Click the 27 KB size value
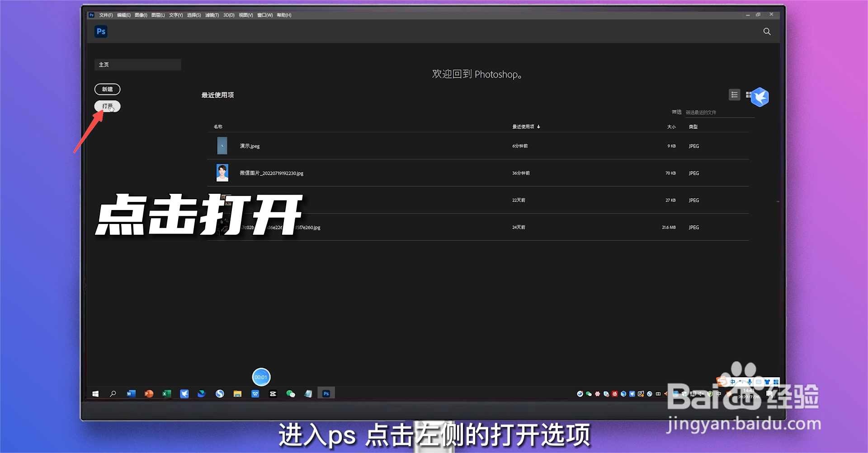This screenshot has width=868, height=453. (670, 200)
